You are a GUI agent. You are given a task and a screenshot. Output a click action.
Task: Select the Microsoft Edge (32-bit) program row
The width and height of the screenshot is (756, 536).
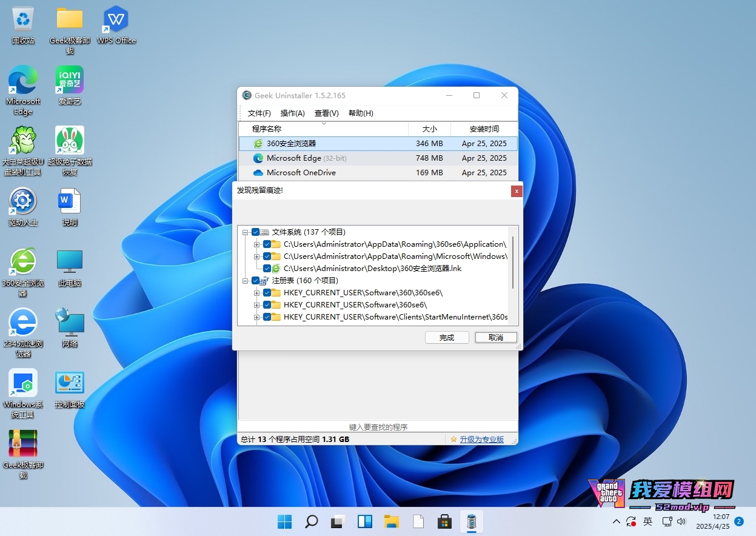coord(378,158)
